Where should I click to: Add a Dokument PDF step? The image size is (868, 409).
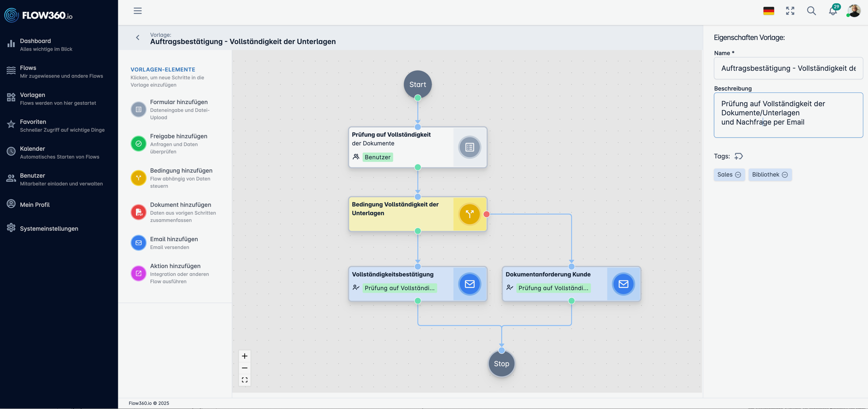pos(138,212)
